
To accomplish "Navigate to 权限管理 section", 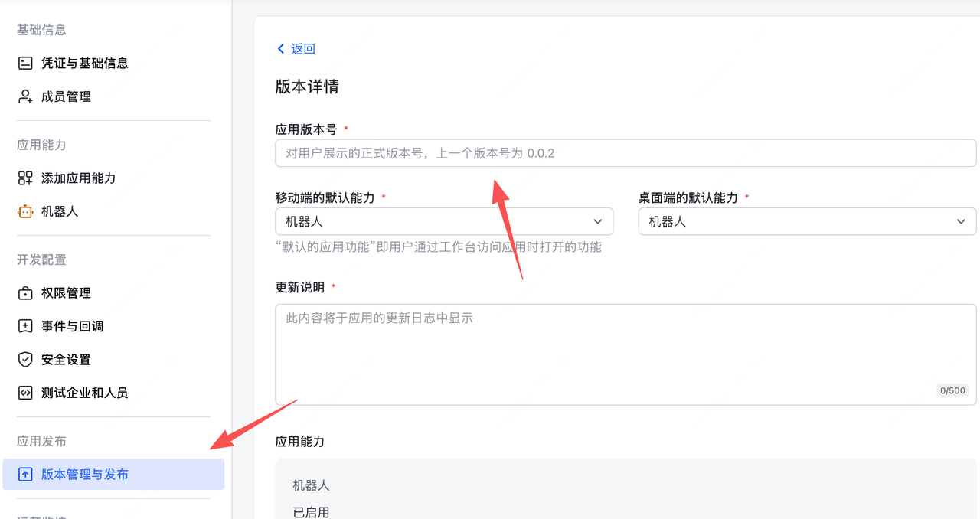I will coord(68,292).
